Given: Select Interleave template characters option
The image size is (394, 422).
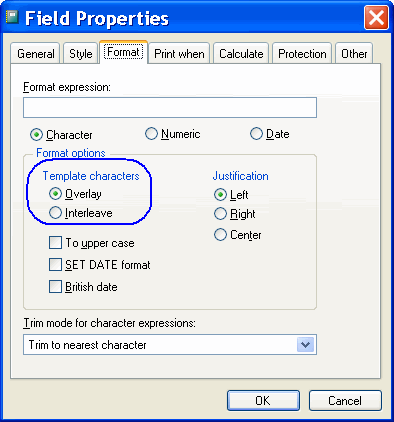Looking at the screenshot, I should coord(55,213).
